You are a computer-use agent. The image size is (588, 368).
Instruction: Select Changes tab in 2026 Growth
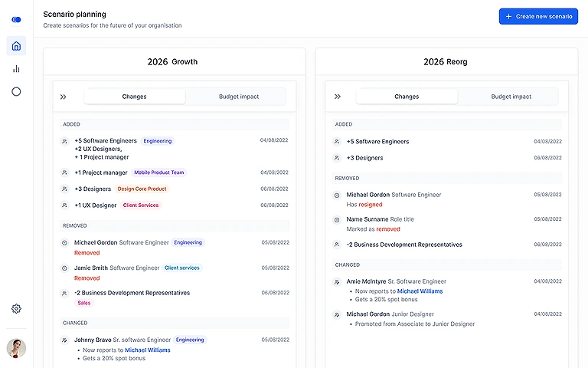coord(134,97)
